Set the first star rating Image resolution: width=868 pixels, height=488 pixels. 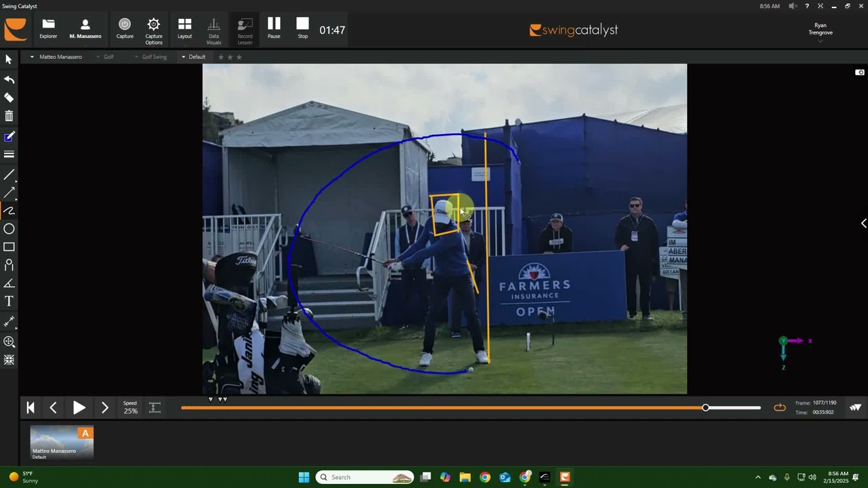[220, 57]
